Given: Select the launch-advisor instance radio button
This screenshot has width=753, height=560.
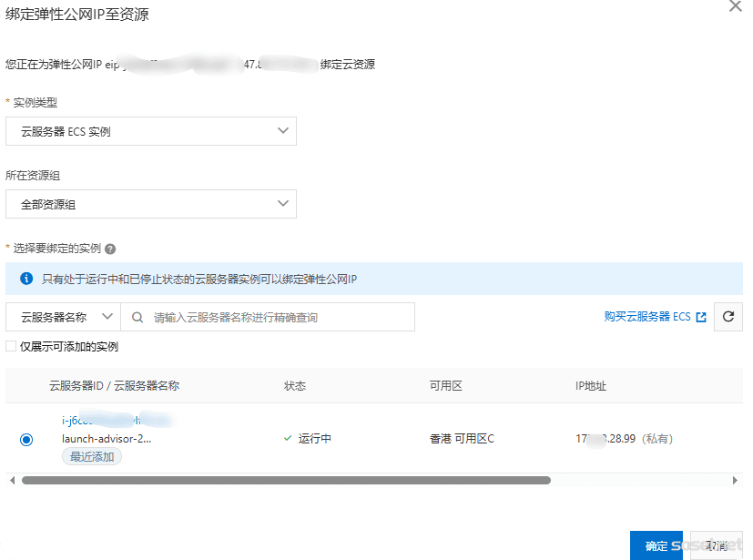Looking at the screenshot, I should (x=26, y=440).
